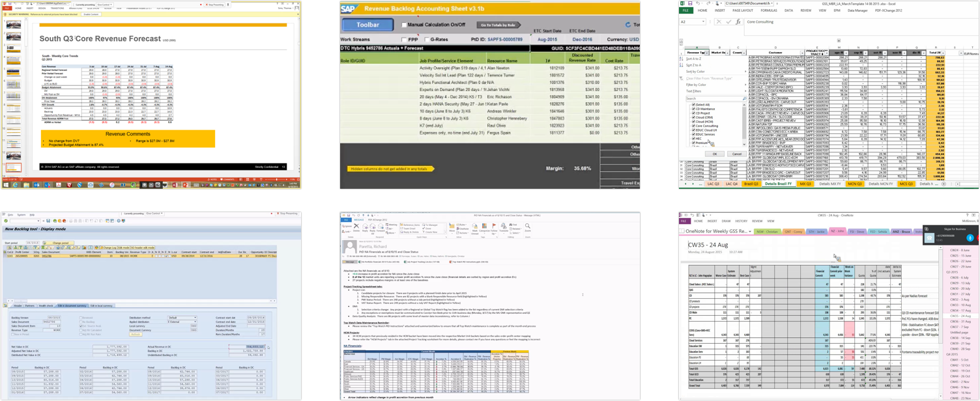
Task: Click the blue Toolbar button
Action: (368, 25)
